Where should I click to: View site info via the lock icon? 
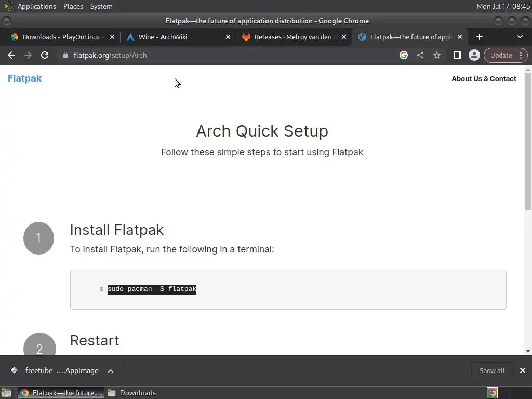click(65, 55)
